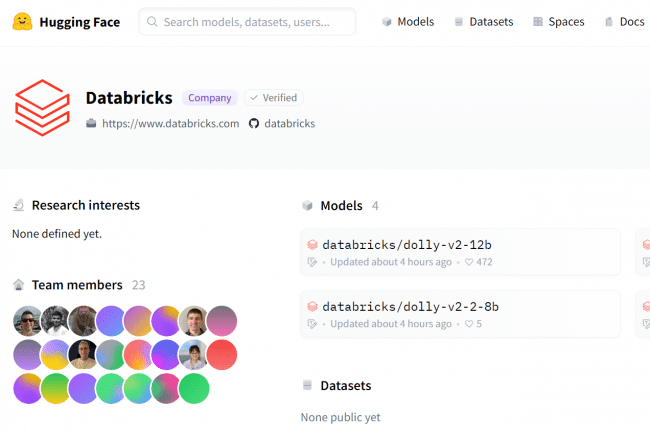Click the Datasets icon in navbar
This screenshot has height=433, width=650.
pos(459,21)
